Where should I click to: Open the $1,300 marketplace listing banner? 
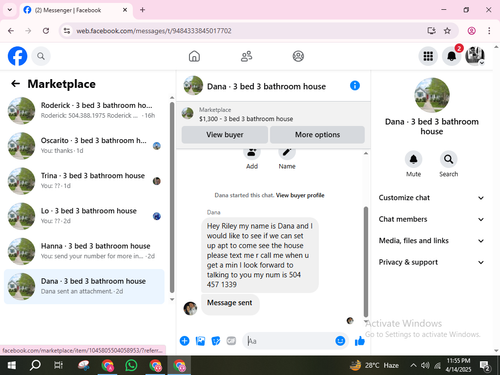tap(273, 114)
